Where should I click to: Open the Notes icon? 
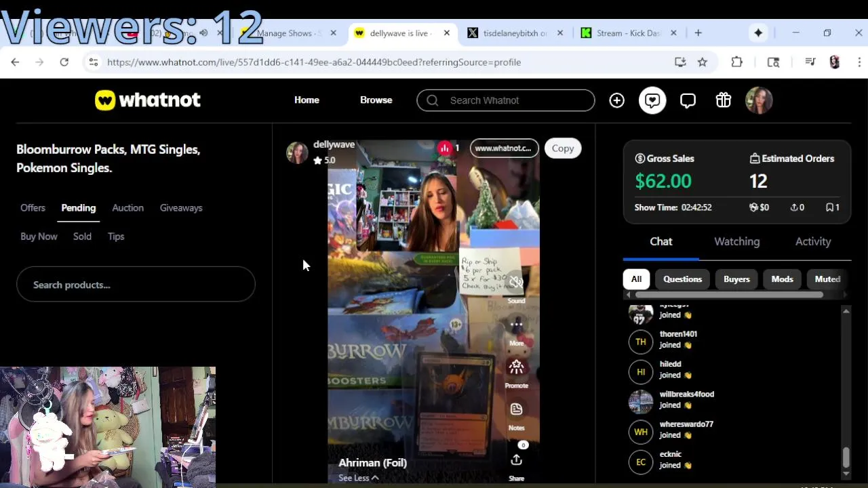tap(516, 409)
